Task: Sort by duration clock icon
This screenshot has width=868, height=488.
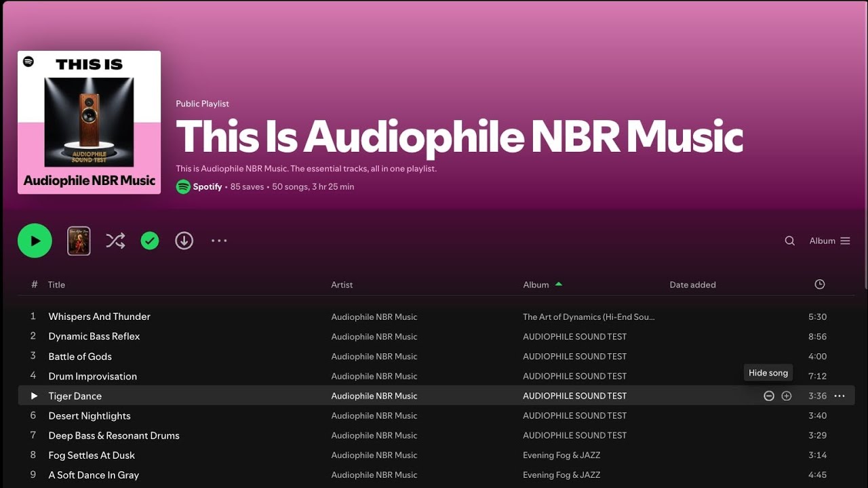Action: (x=820, y=285)
